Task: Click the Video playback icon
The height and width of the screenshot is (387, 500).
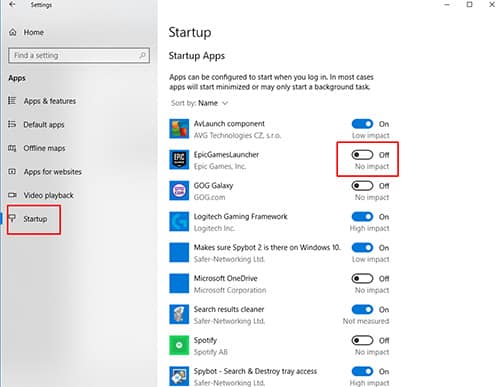Action: [x=12, y=195]
